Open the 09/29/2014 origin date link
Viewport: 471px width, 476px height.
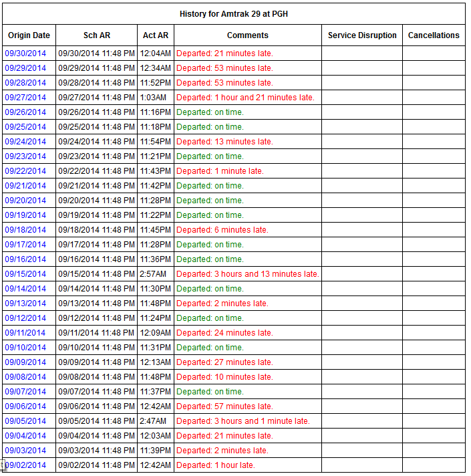pos(25,68)
